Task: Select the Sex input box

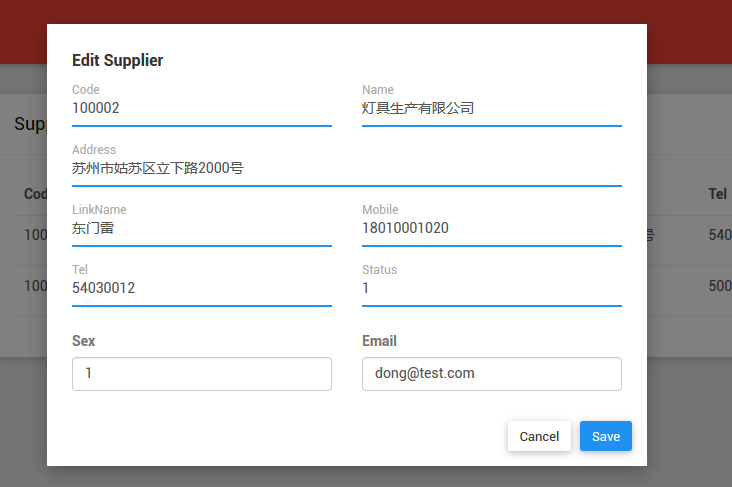Action: tap(201, 374)
